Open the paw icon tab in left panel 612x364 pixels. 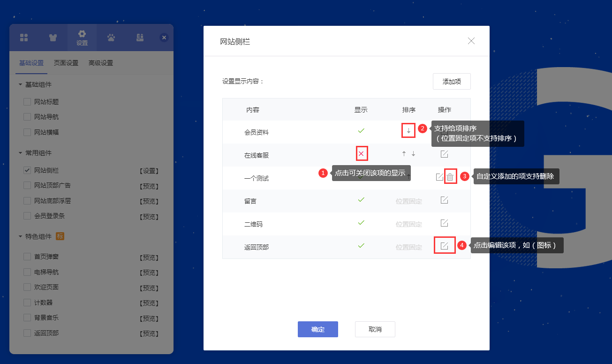coord(111,38)
